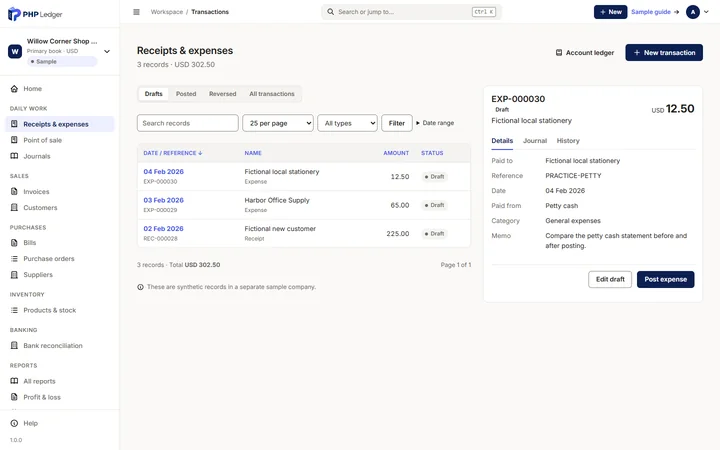This screenshot has height=450, width=720.
Task: Sort by the Name column header
Action: point(253,153)
